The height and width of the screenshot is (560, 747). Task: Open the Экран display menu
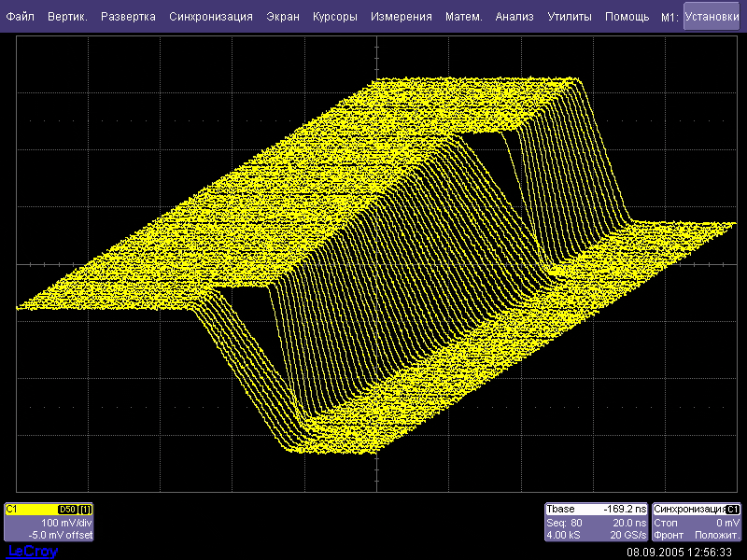(283, 17)
